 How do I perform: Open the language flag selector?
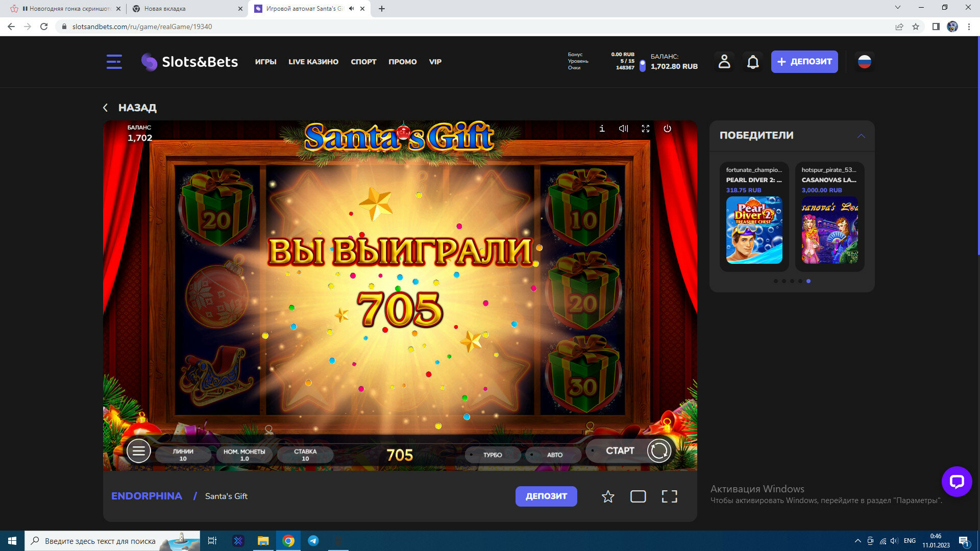click(x=864, y=62)
